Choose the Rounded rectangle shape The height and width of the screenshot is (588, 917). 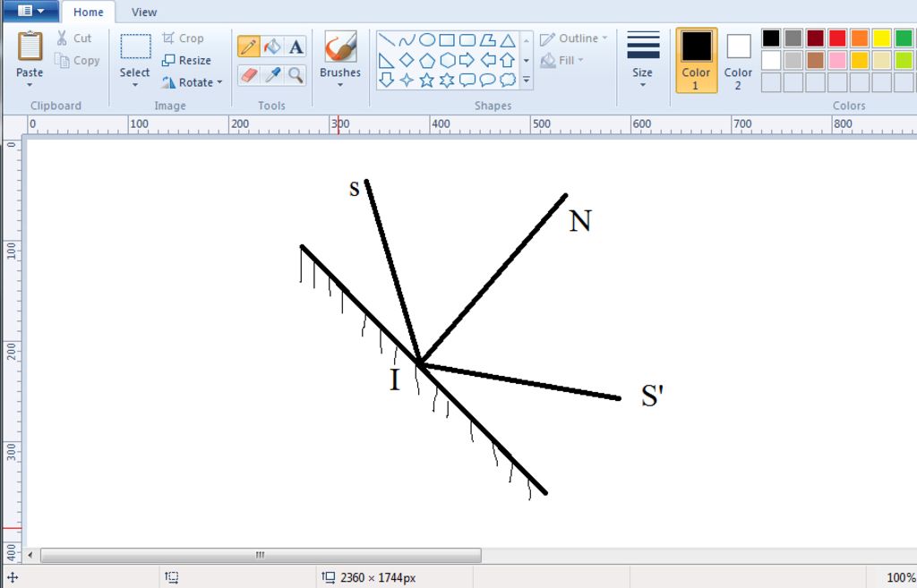467,40
